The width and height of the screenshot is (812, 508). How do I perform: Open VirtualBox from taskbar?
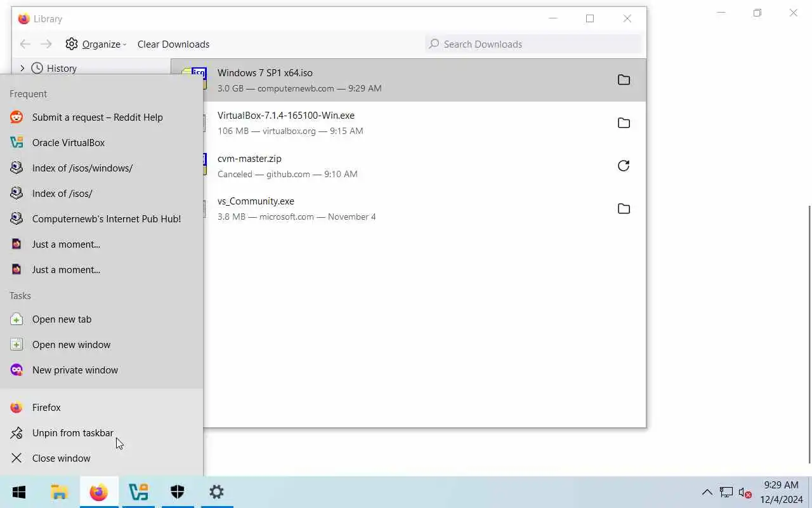click(138, 492)
